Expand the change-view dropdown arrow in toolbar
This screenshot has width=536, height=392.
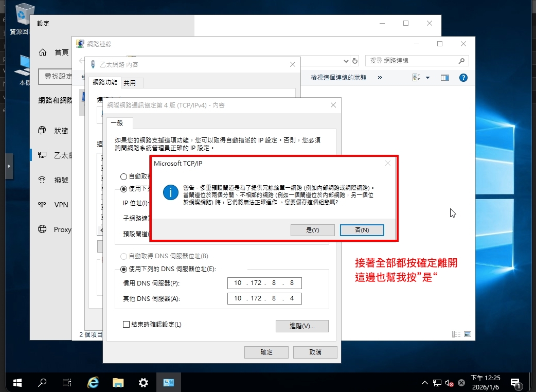pyautogui.click(x=427, y=78)
